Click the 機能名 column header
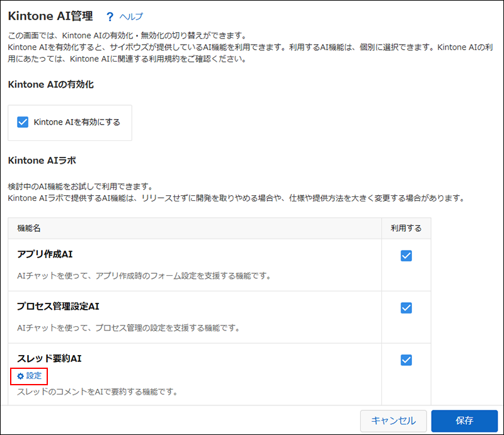 click(x=28, y=229)
